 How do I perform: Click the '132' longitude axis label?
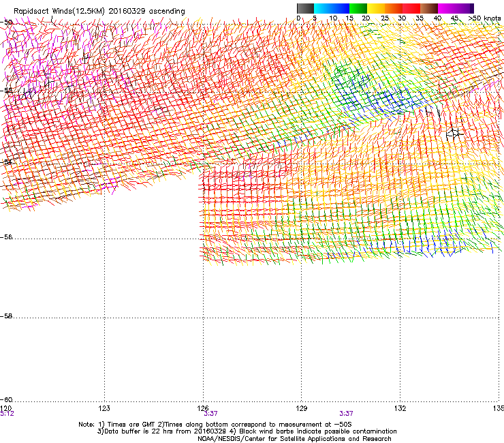[400, 408]
